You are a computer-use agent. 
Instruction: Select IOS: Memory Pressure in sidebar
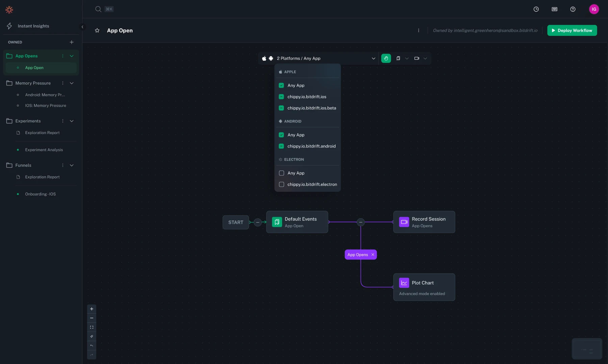45,105
